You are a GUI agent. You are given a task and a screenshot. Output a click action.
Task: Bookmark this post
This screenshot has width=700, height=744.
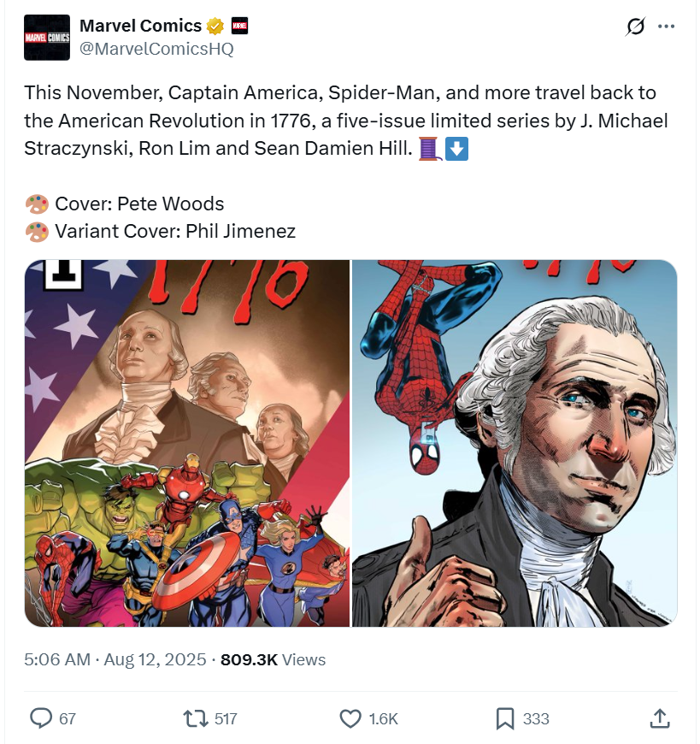click(505, 718)
